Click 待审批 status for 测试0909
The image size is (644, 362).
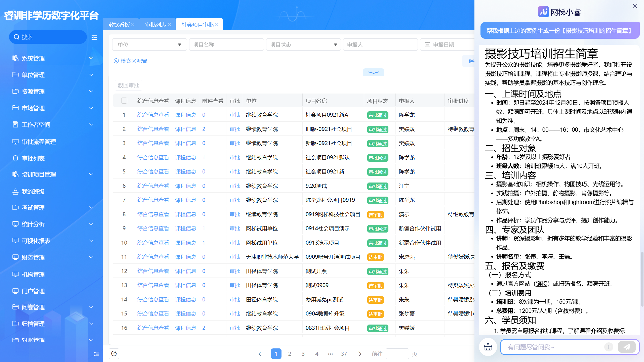pyautogui.click(x=375, y=286)
